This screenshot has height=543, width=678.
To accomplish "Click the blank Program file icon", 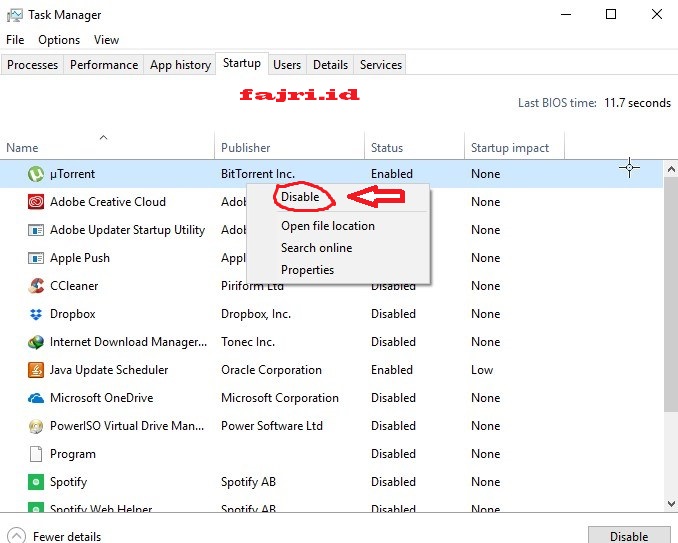I will click(36, 454).
